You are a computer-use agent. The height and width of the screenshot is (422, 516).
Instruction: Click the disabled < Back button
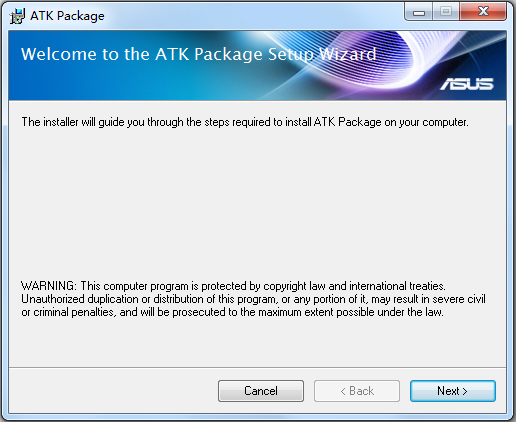[357, 391]
